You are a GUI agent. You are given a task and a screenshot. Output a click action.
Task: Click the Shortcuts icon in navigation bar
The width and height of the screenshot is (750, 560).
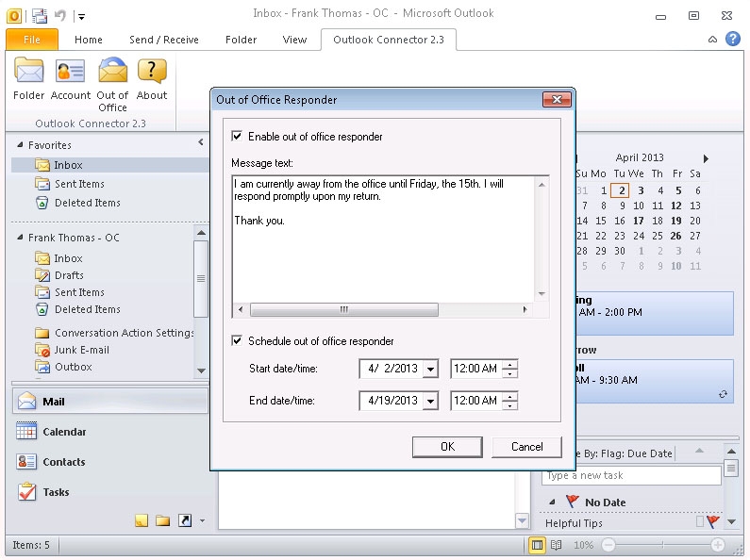coord(185,520)
